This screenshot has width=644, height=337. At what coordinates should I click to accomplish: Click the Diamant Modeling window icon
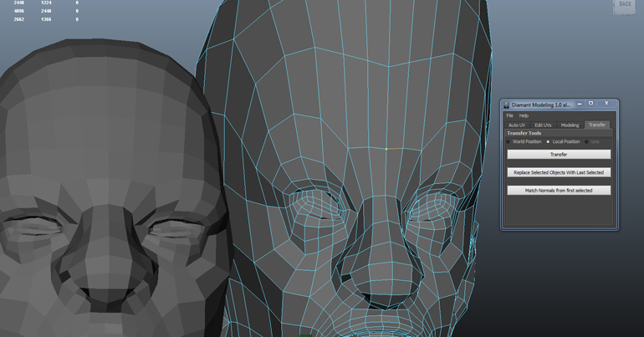[x=507, y=105]
